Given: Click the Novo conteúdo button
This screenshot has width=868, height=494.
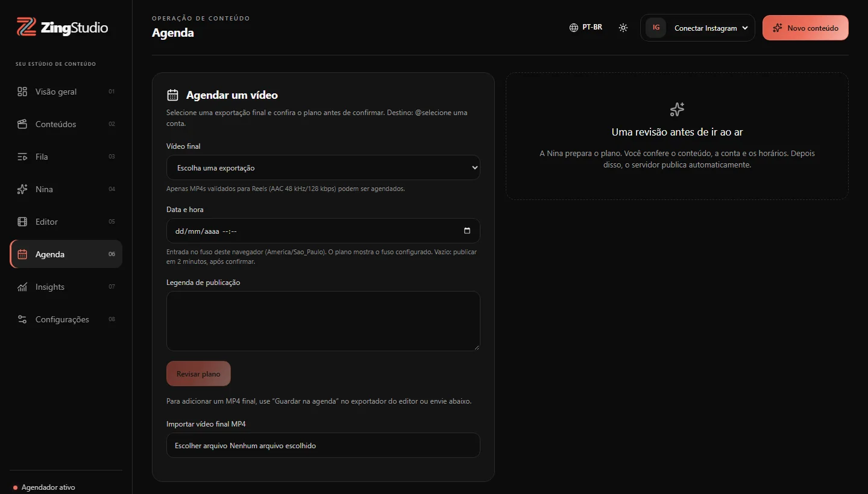Looking at the screenshot, I should (x=805, y=28).
